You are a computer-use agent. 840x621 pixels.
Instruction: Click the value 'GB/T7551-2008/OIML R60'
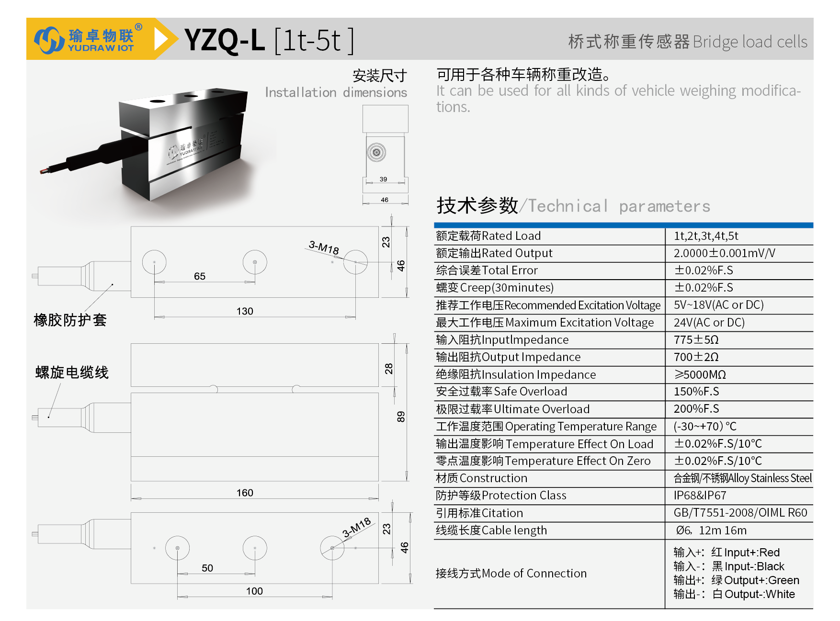pos(740,512)
